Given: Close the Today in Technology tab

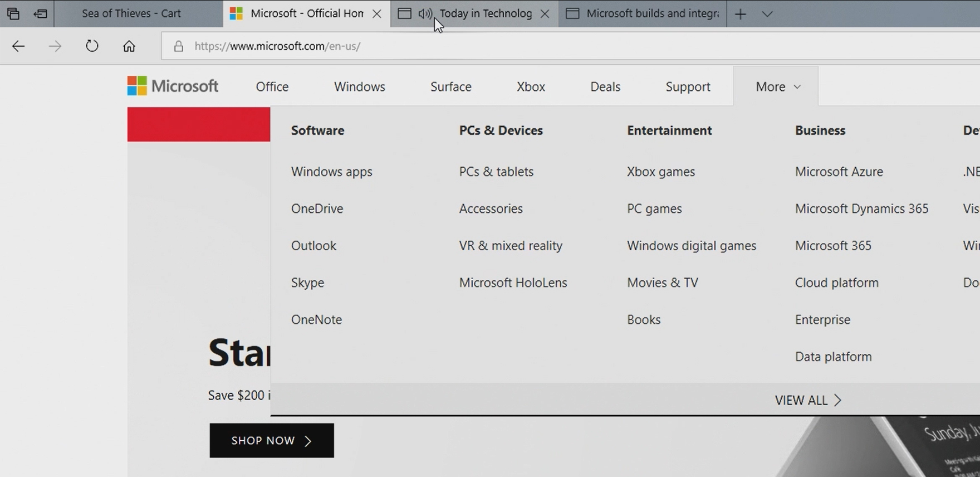Looking at the screenshot, I should [x=545, y=14].
